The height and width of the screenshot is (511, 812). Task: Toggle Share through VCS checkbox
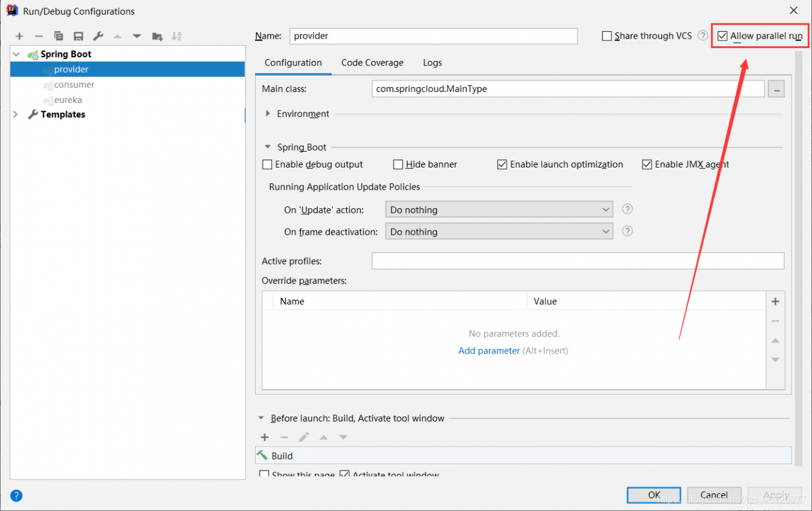pyautogui.click(x=607, y=36)
